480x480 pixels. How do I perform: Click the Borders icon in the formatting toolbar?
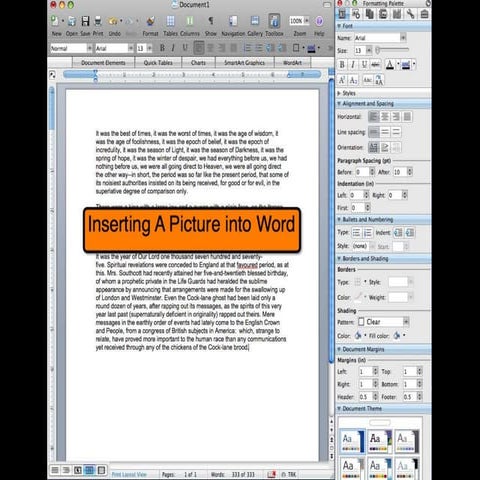pyautogui.click(x=296, y=48)
